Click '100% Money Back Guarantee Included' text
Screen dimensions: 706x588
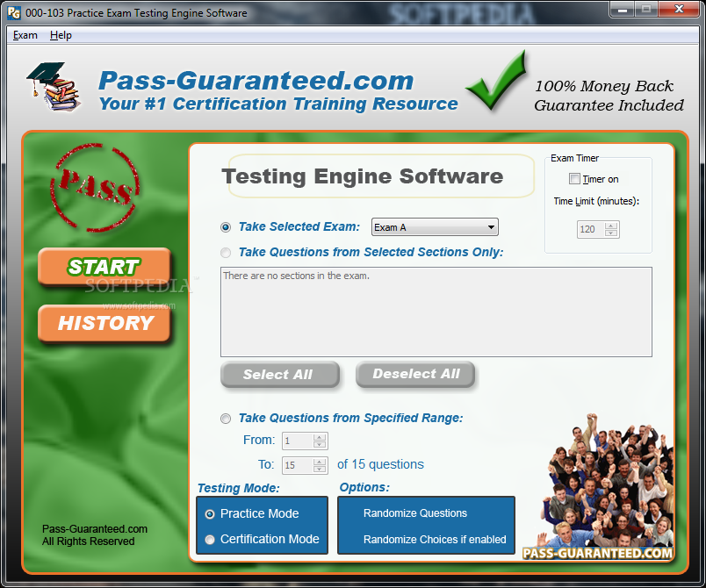[609, 96]
